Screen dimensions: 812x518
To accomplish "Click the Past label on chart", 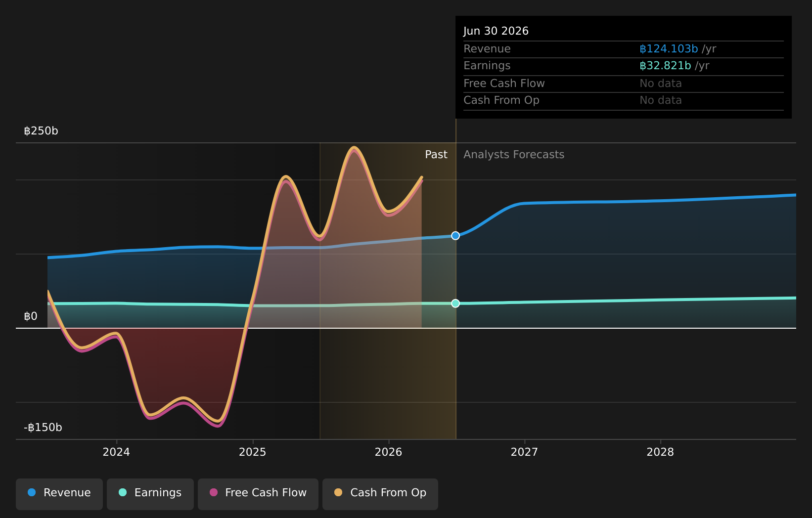I will point(436,155).
